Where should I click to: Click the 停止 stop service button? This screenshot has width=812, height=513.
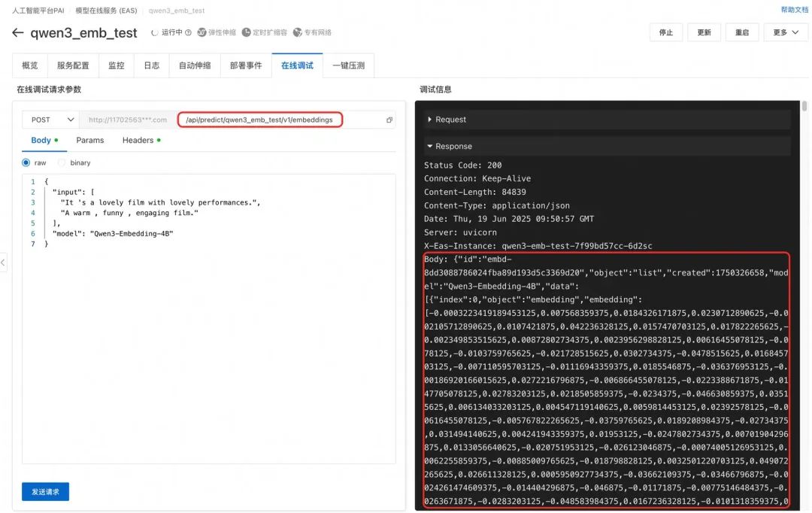pyautogui.click(x=665, y=32)
